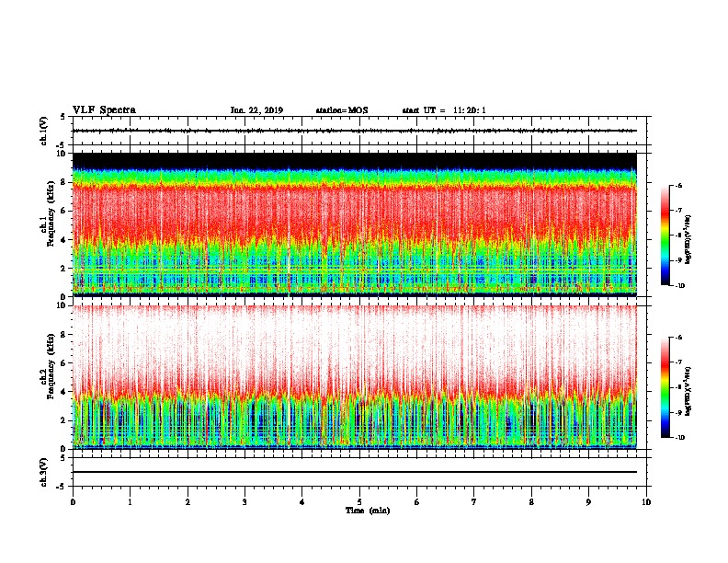This screenshot has height=563, width=728.
Task: Click the time axis tick label 0
Action: [73, 501]
